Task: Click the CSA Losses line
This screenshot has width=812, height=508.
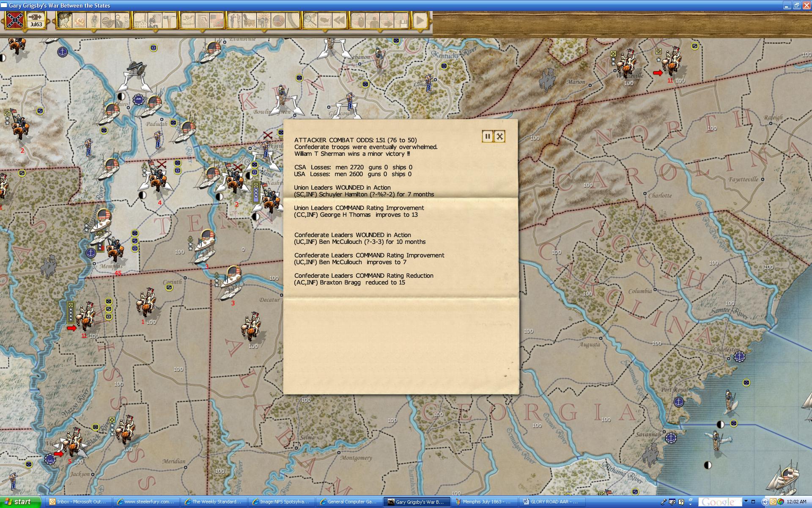Action: coord(353,167)
